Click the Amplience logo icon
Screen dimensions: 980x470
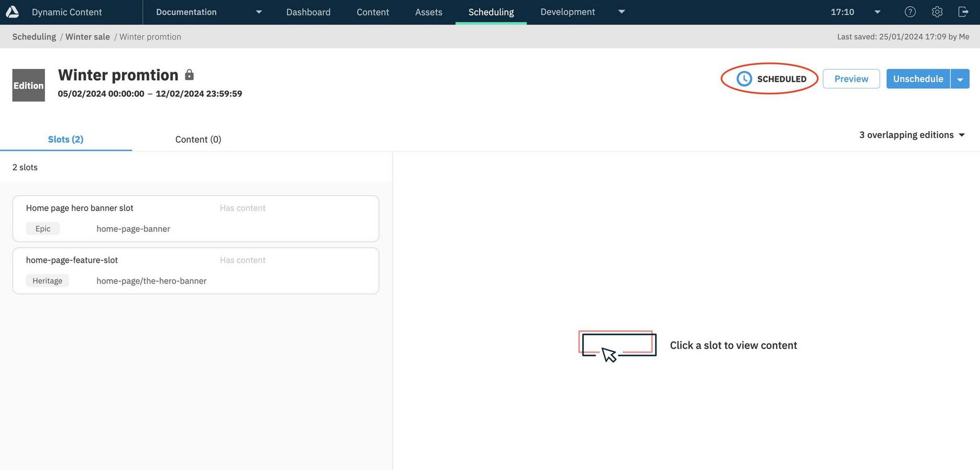click(13, 11)
